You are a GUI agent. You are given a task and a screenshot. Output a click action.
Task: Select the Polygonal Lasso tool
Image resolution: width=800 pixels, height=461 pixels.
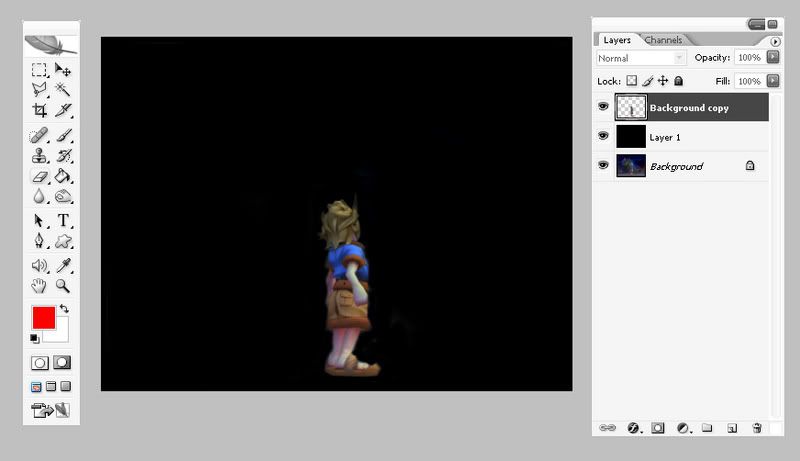tap(39, 90)
